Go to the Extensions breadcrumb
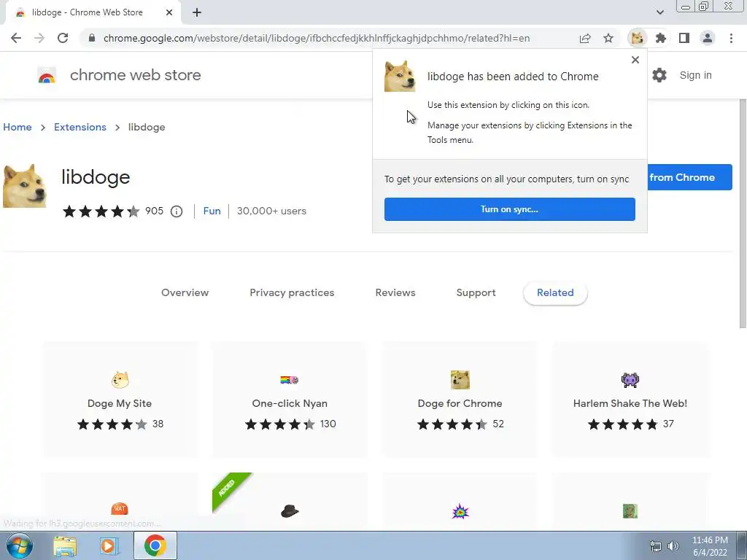The width and height of the screenshot is (747, 560). [80, 127]
